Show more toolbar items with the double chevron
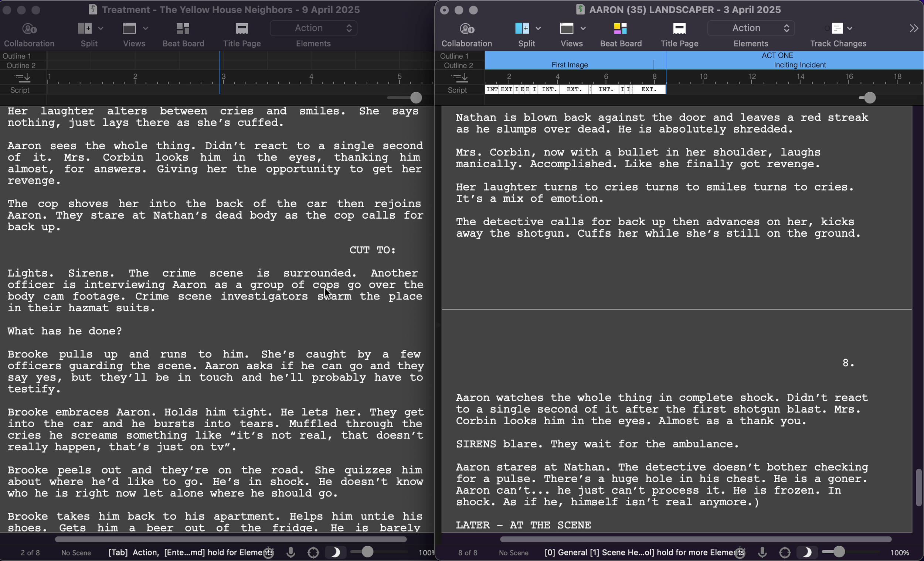 tap(914, 28)
